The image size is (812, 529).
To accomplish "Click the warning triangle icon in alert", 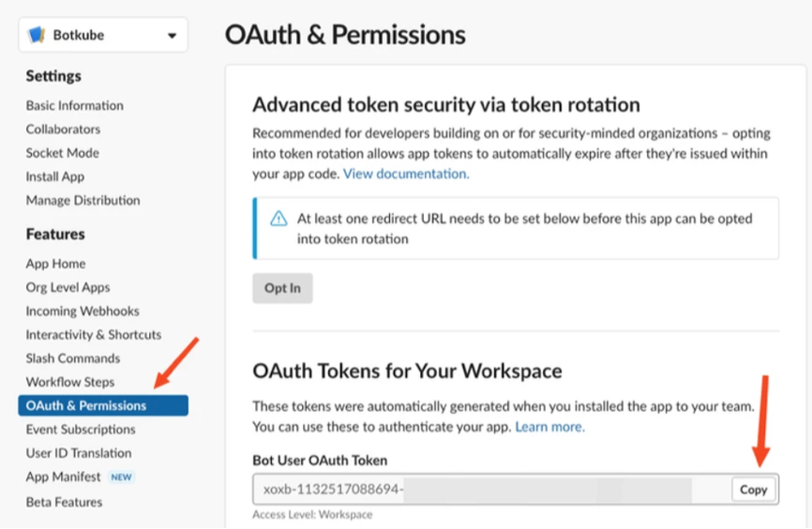I will (278, 219).
